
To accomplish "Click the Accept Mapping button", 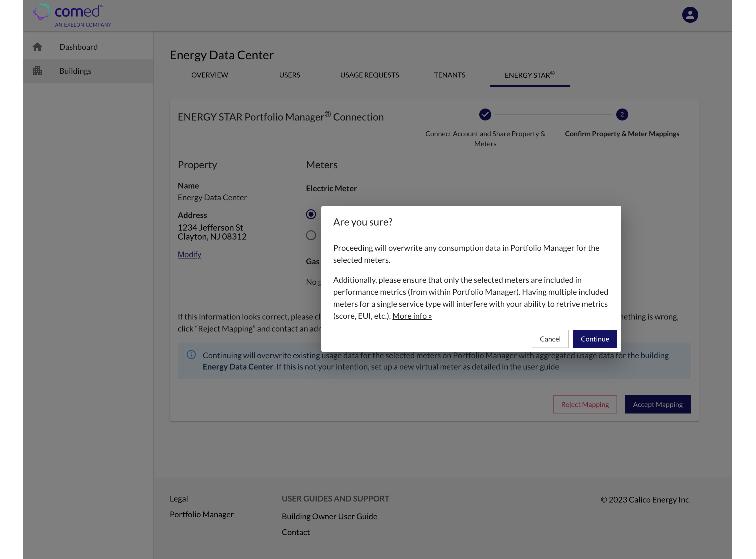I will pos(658,405).
